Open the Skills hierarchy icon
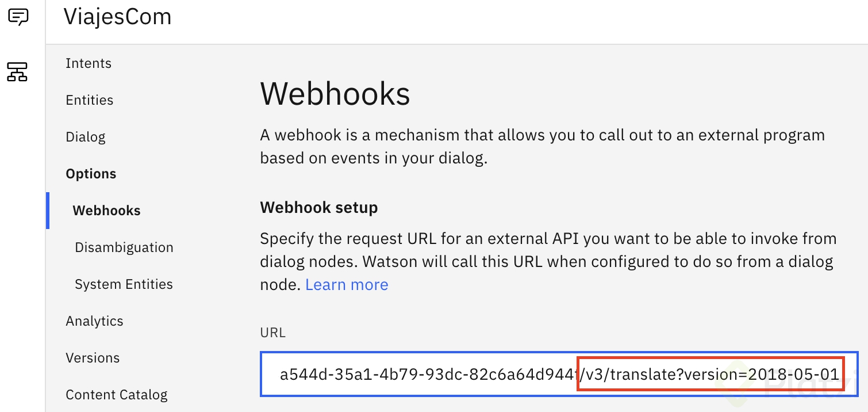This screenshot has height=412, width=868. 17,72
